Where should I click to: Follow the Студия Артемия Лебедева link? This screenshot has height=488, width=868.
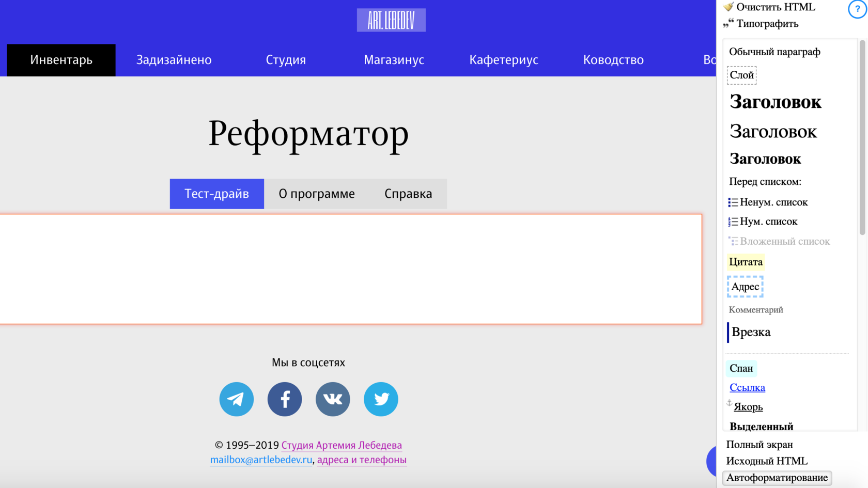(x=342, y=445)
